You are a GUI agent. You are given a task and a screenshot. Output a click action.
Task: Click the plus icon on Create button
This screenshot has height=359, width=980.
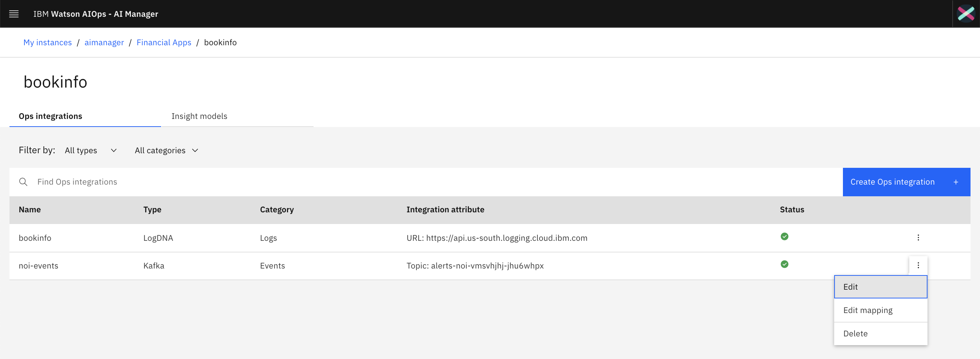956,182
